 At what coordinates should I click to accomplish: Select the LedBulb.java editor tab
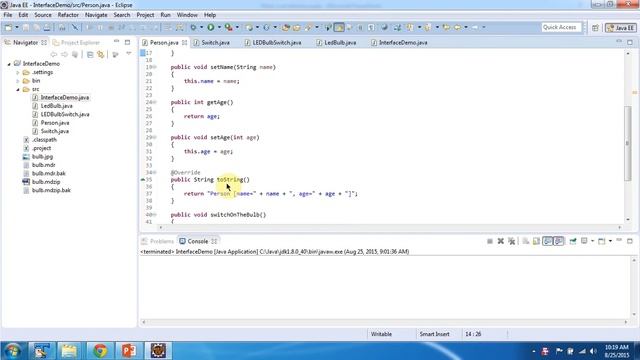(336, 42)
